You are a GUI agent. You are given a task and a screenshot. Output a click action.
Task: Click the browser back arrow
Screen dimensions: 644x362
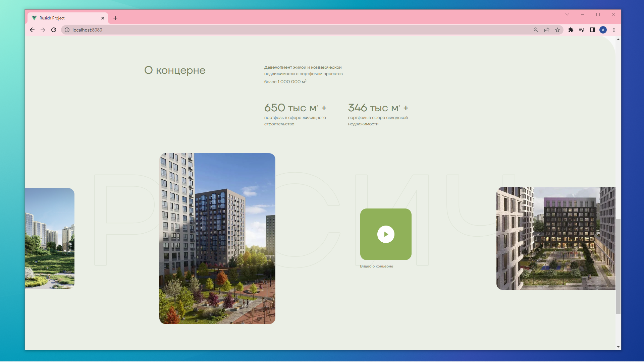pyautogui.click(x=32, y=30)
